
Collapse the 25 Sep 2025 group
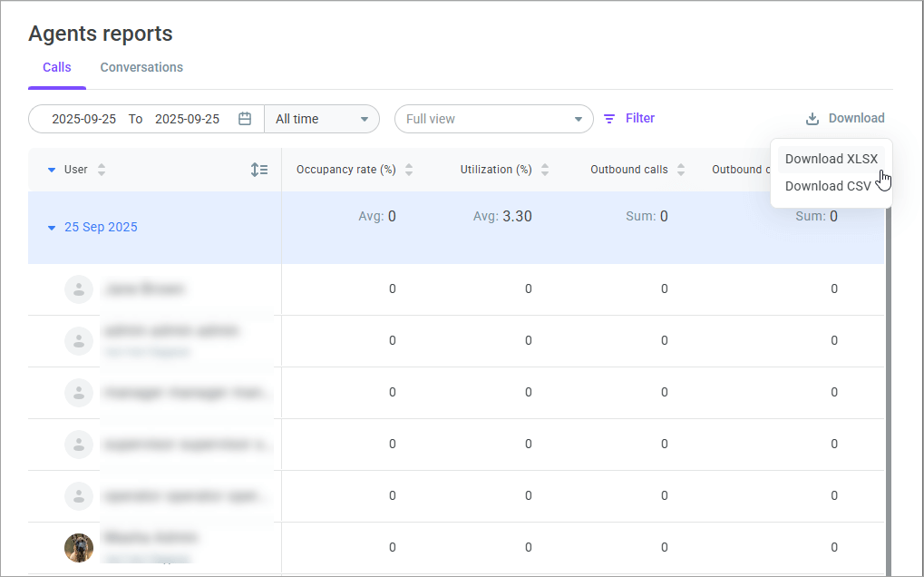point(52,228)
